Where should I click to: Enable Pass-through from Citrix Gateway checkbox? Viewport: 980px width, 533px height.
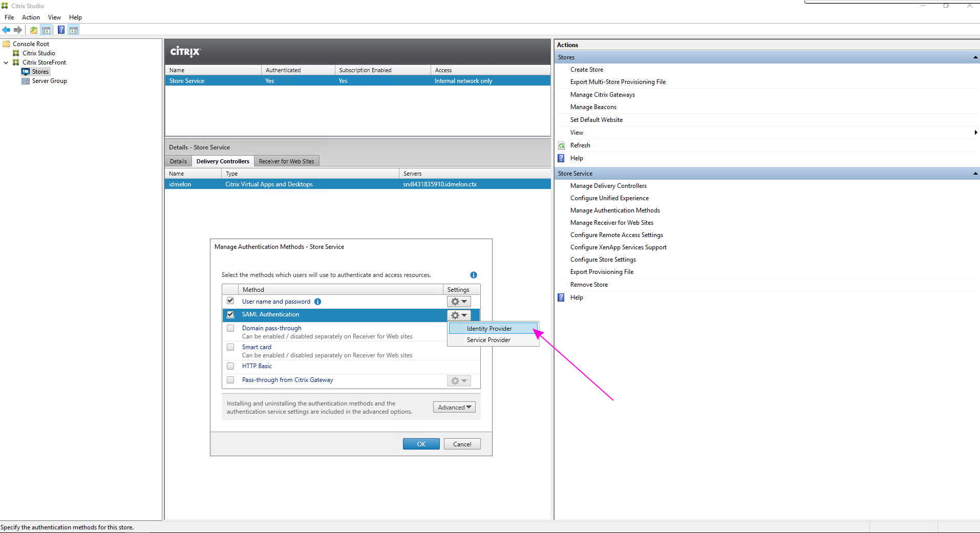230,380
